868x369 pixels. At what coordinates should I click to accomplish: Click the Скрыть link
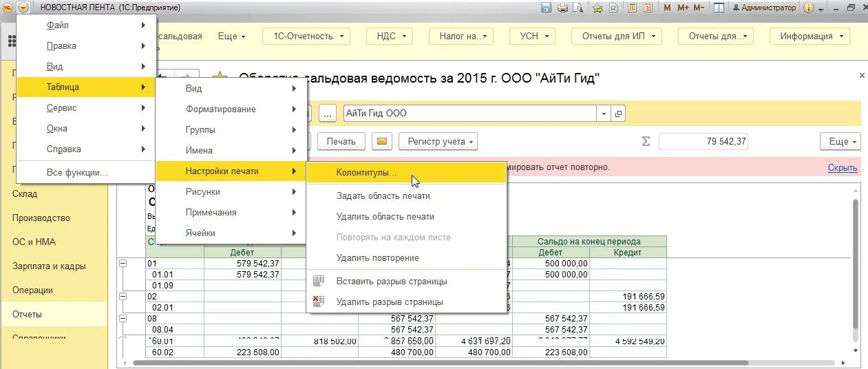coord(843,167)
